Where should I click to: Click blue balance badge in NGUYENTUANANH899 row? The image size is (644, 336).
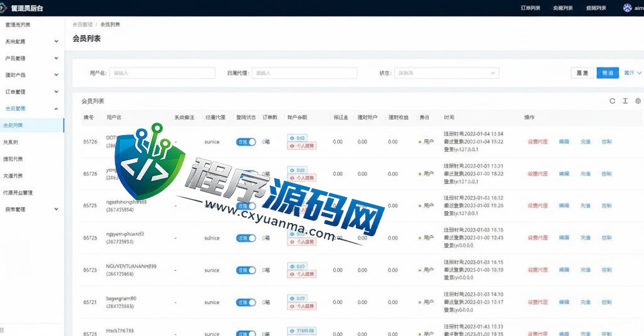297,266
